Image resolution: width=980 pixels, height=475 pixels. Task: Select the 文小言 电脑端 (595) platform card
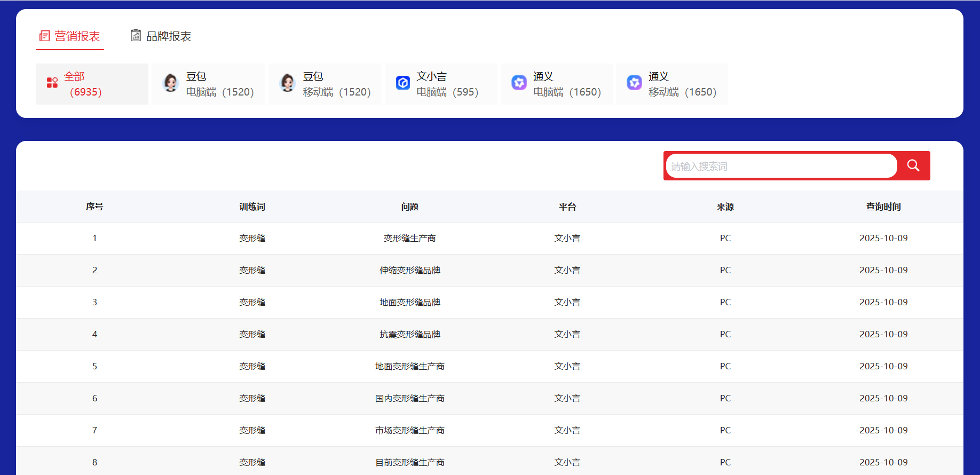pyautogui.click(x=441, y=84)
